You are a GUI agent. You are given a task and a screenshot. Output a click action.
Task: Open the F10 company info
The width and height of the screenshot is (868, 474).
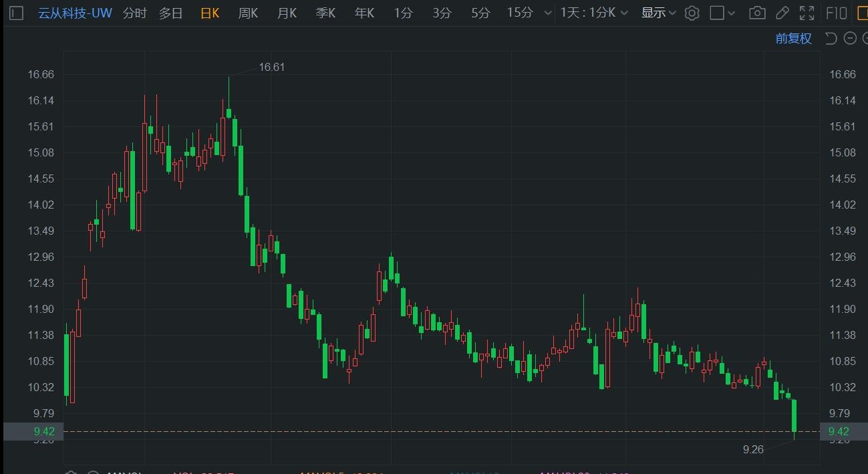[837, 13]
